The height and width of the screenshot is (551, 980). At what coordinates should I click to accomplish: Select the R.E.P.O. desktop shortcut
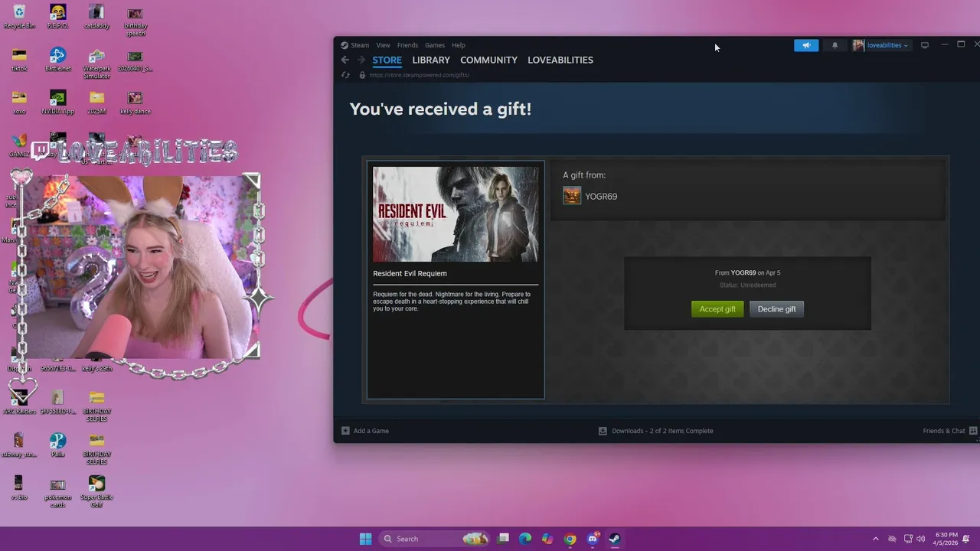pyautogui.click(x=57, y=17)
